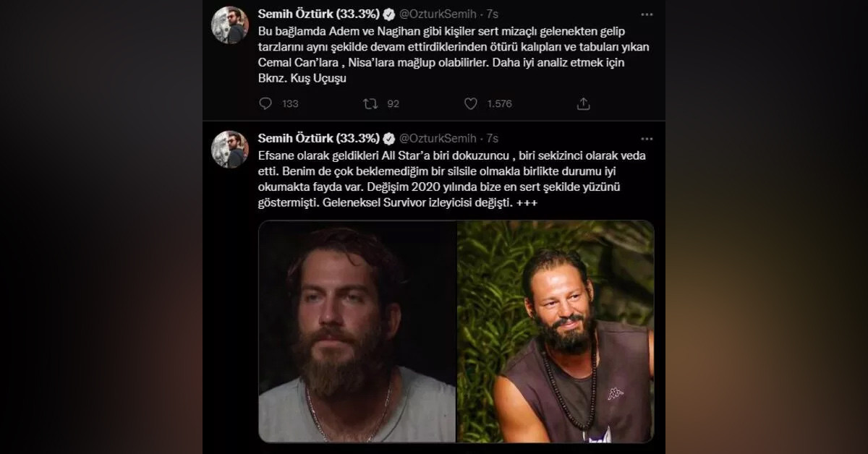Open the more options menu on the second tweet
This screenshot has height=454, width=868.
647,138
